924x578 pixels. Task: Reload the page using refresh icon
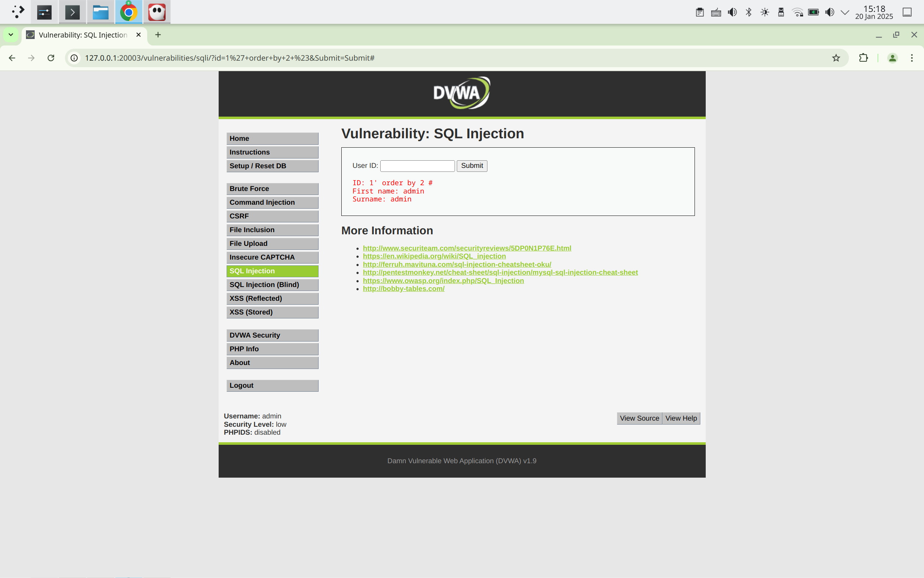[x=51, y=58]
